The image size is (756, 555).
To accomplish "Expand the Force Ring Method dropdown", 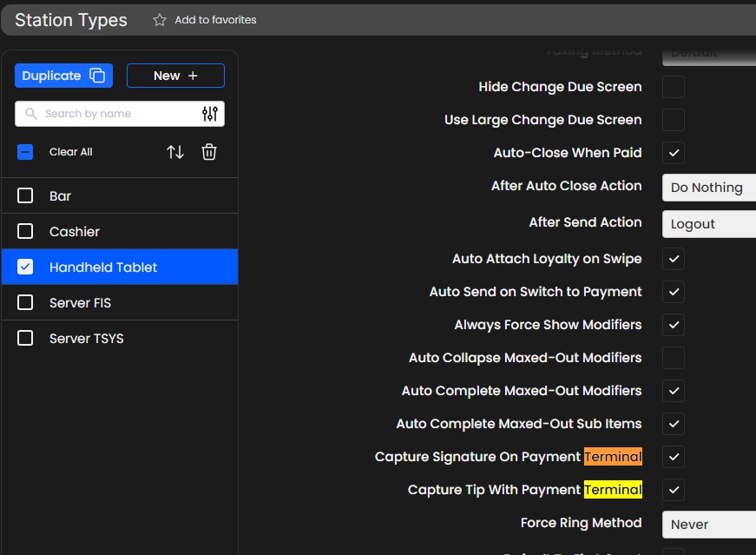I will [x=708, y=525].
